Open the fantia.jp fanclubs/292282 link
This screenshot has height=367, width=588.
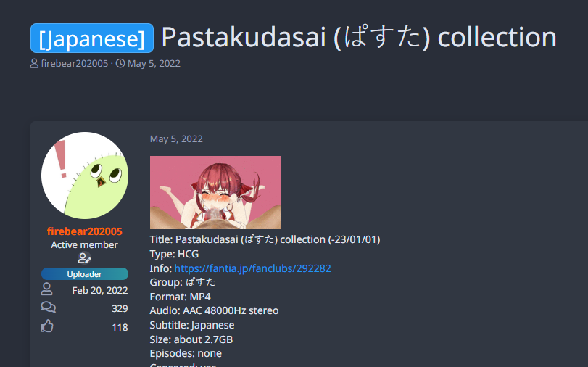pyautogui.click(x=253, y=268)
